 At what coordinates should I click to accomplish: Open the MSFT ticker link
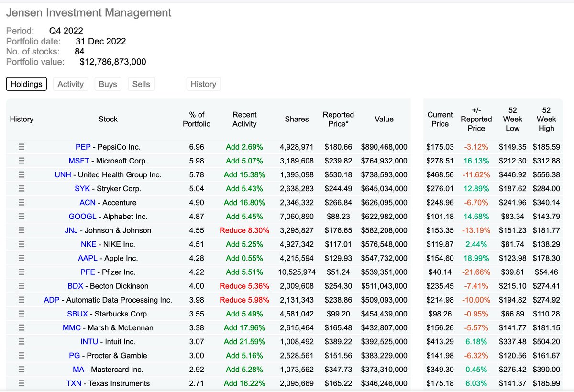point(78,161)
